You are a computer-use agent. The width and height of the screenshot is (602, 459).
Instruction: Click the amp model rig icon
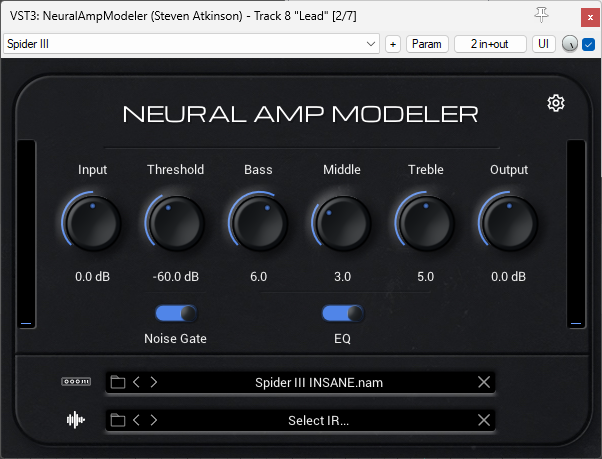[x=76, y=381]
